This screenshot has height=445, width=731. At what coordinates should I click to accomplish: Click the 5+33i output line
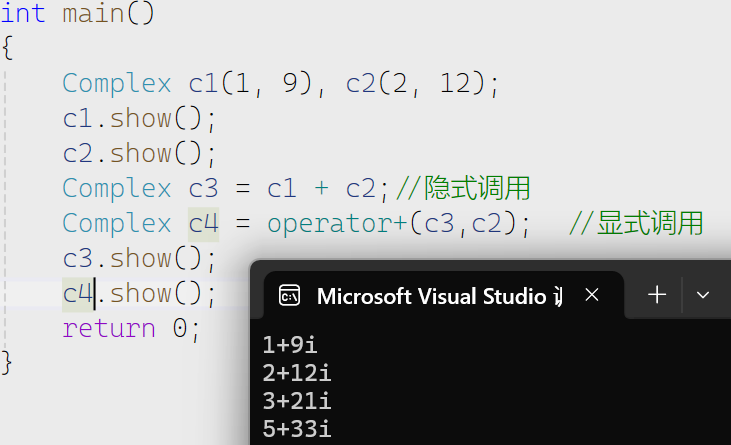point(297,429)
